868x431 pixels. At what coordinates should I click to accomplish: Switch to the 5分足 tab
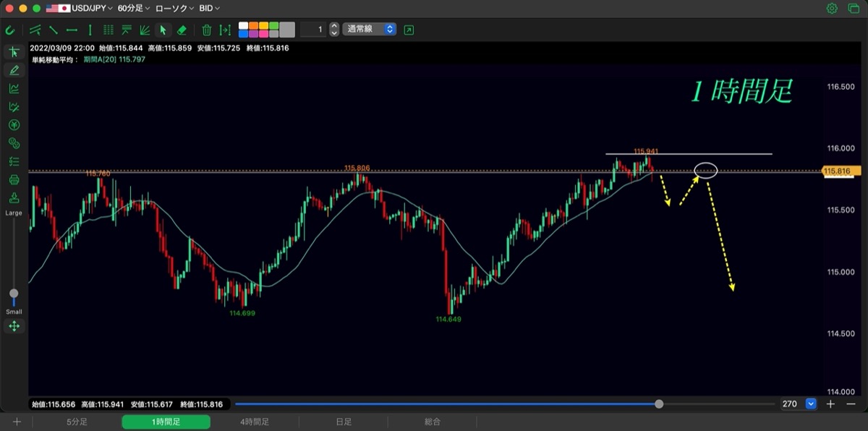coord(77,422)
